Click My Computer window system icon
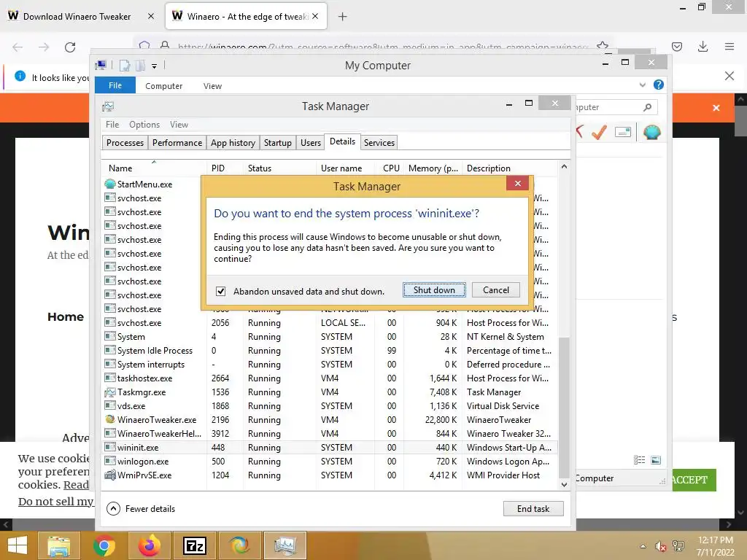 point(101,65)
